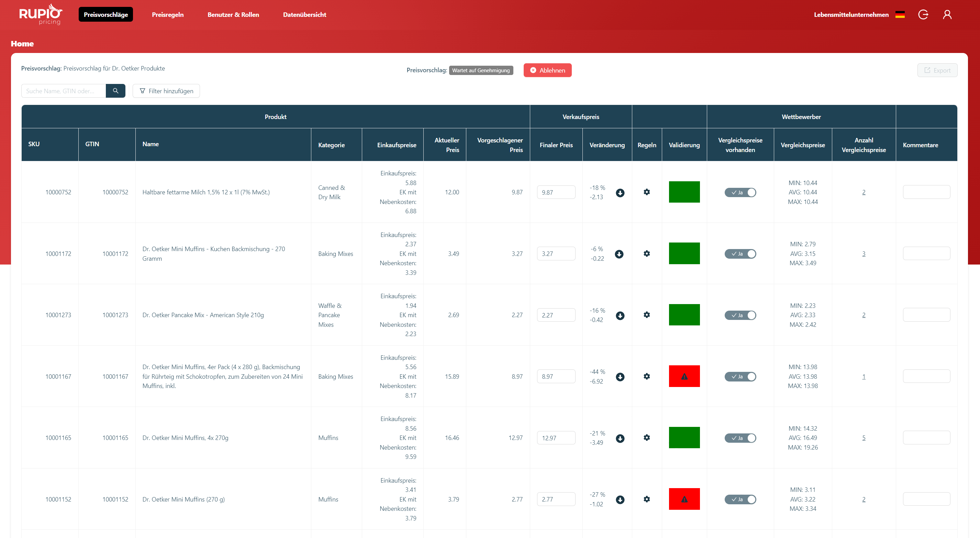Open comparison count link for SKU 10001165
The image size is (980, 538).
click(x=863, y=438)
